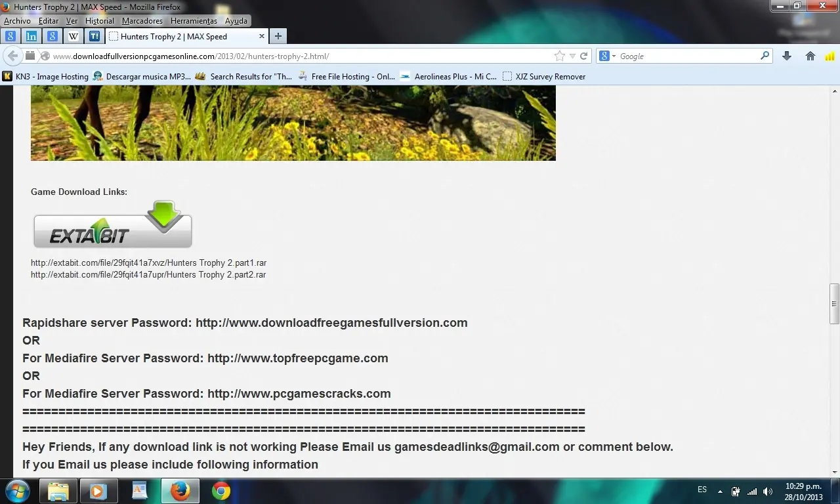
Task: Open the Archivo menu
Action: tap(17, 21)
